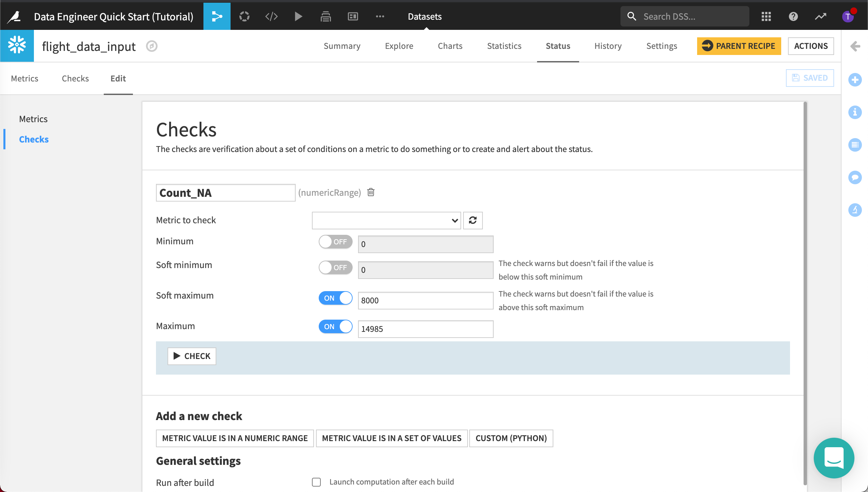Open Dataiku bird home logo

[14, 16]
